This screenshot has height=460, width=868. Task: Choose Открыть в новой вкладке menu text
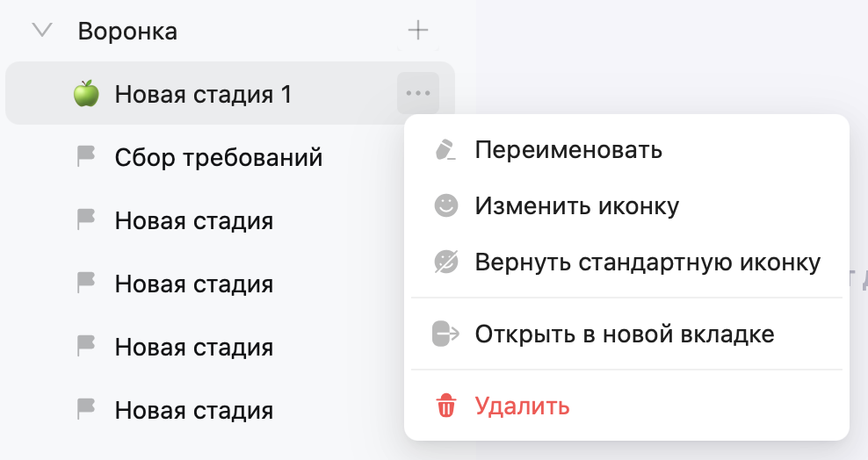[624, 334]
